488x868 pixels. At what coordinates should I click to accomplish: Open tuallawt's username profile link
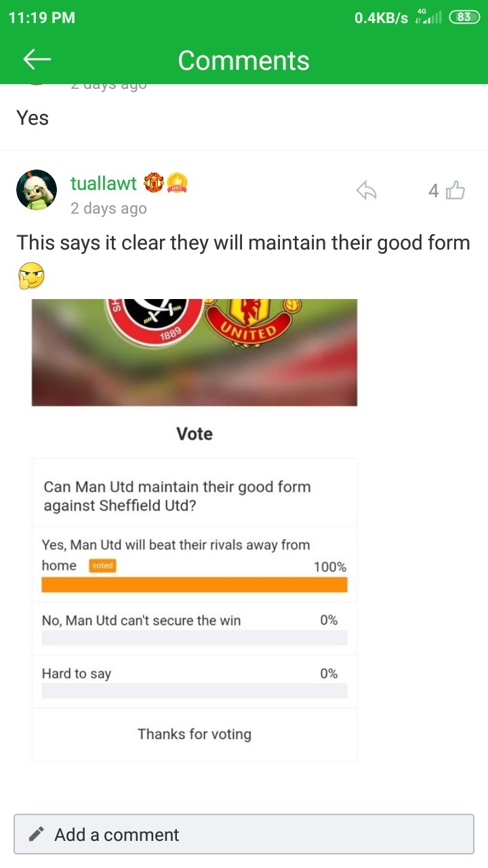(104, 183)
